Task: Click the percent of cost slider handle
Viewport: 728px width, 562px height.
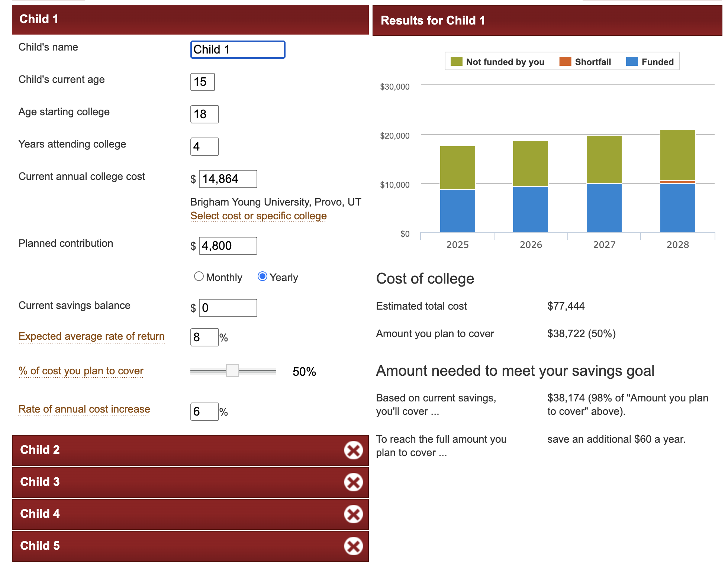Action: [232, 371]
